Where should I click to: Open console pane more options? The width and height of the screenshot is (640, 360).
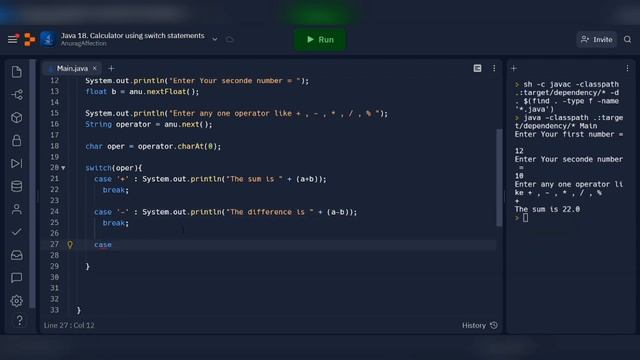[627, 68]
